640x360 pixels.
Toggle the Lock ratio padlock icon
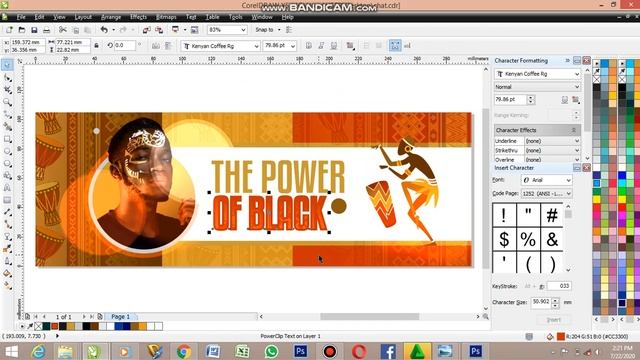pyautogui.click(x=96, y=46)
